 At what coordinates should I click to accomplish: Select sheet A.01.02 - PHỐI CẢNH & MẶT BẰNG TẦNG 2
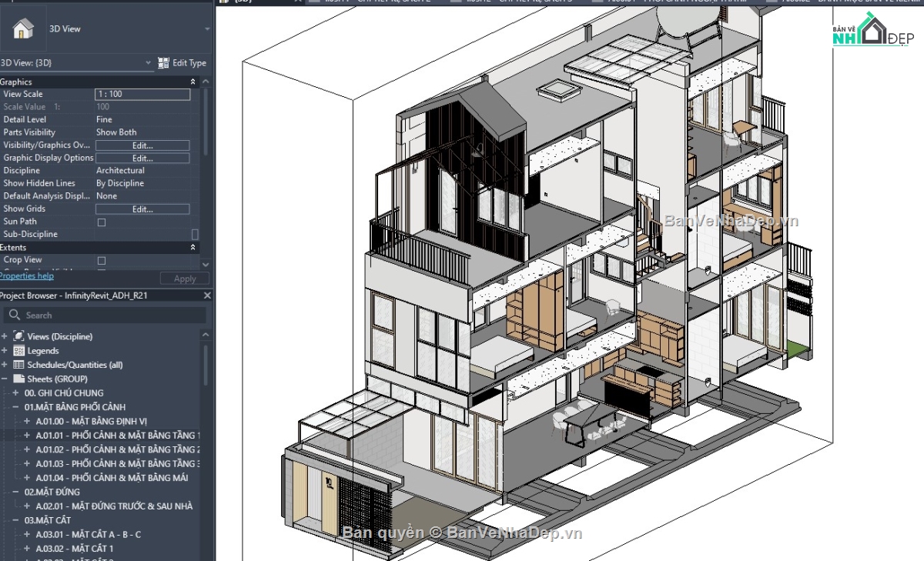[x=118, y=449]
